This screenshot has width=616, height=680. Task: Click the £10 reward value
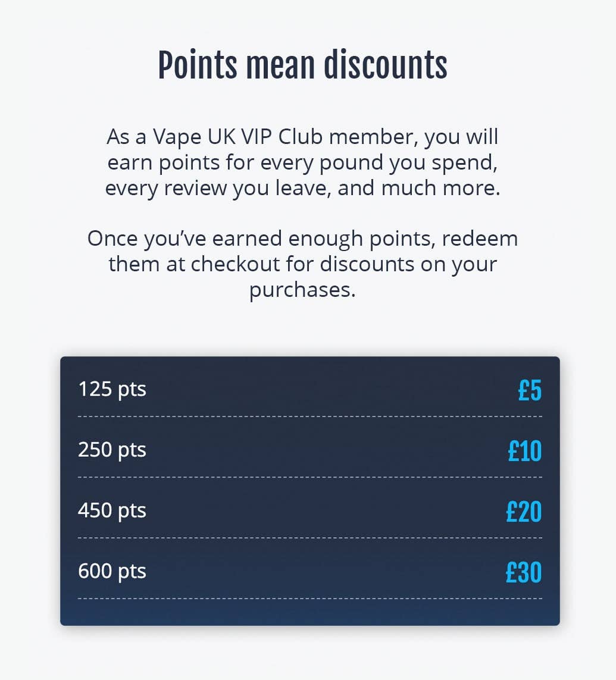pyautogui.click(x=524, y=450)
